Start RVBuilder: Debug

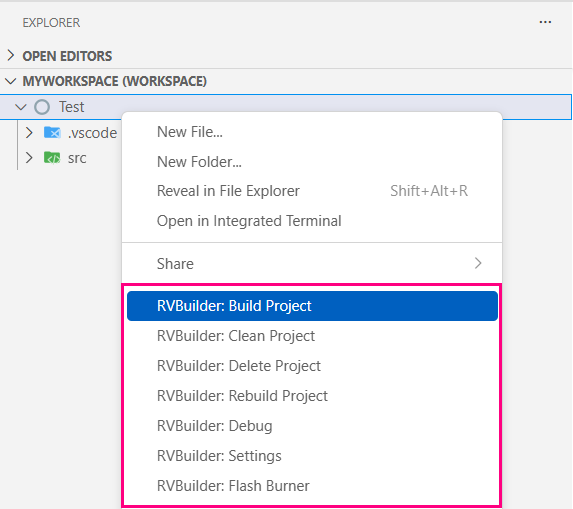[x=312, y=426]
